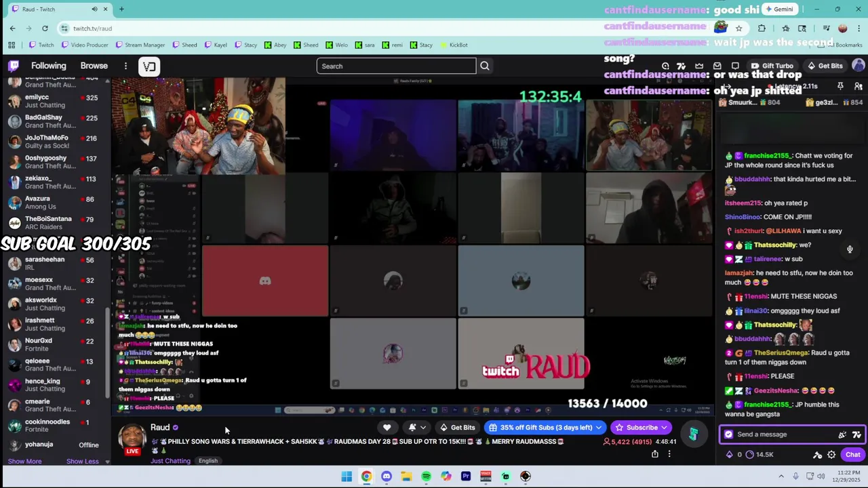Open the 35% off Gift Subs dropdown
The height and width of the screenshot is (488, 868).
(x=545, y=427)
